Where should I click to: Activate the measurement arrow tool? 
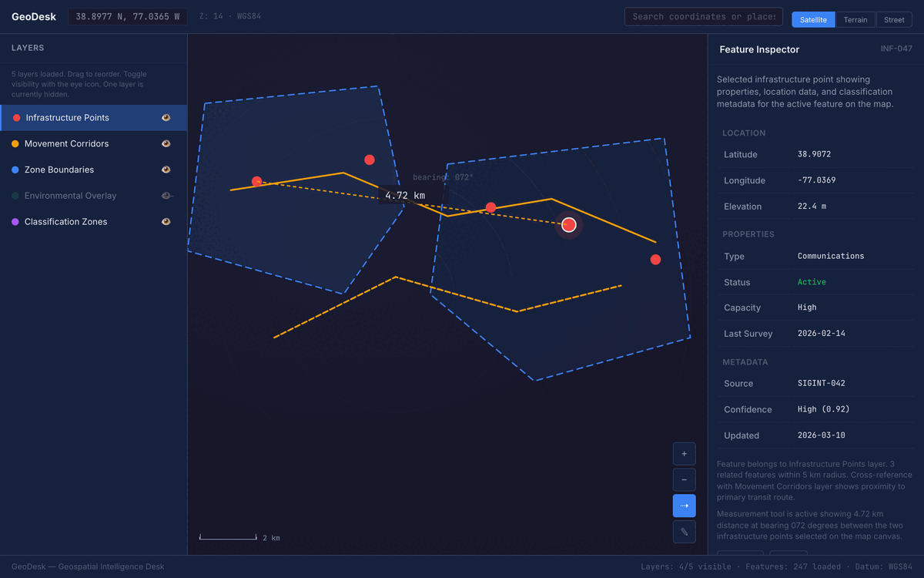(684, 506)
